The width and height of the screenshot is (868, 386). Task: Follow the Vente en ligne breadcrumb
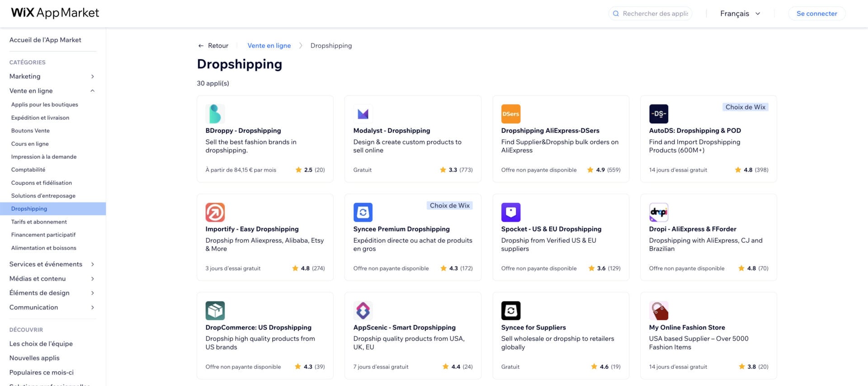269,46
